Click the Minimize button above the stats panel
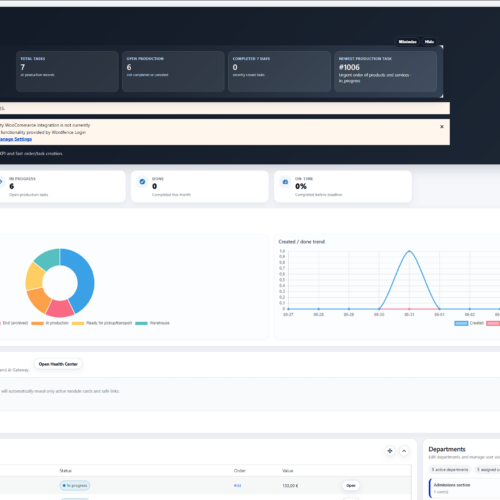Screen dimensions: 500x500 click(407, 42)
